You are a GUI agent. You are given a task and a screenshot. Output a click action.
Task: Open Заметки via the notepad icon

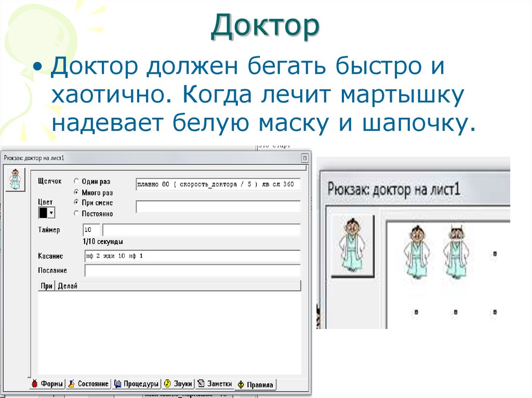coord(202,384)
